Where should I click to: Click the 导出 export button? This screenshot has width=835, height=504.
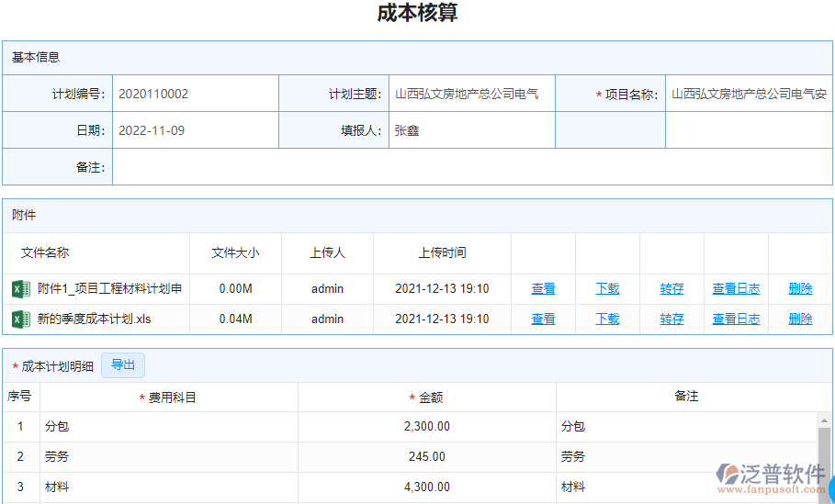[123, 365]
